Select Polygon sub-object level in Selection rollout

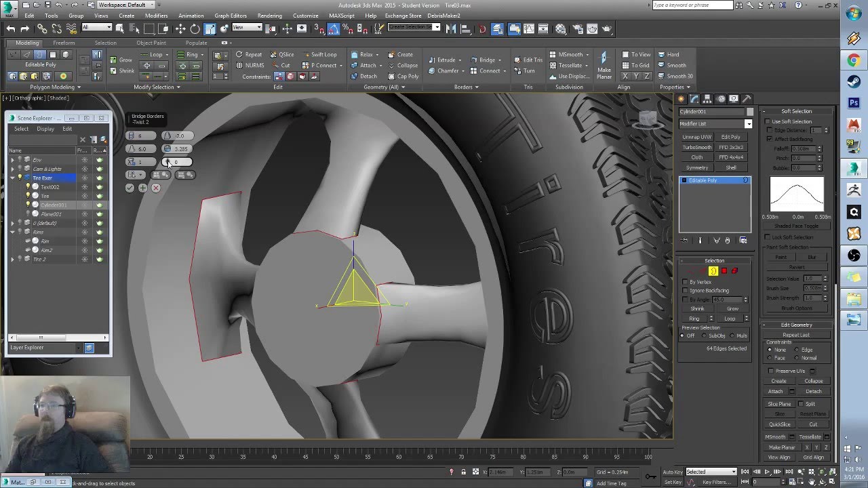[724, 271]
